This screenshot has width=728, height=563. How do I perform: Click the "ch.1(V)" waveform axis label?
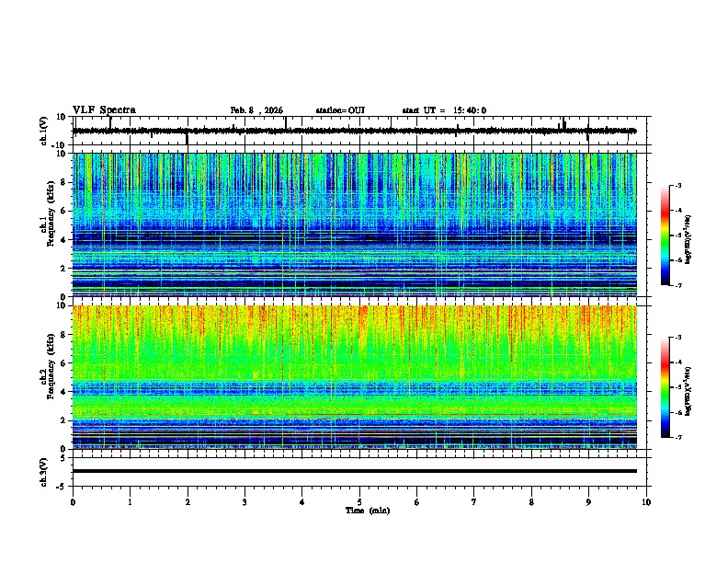click(44, 131)
